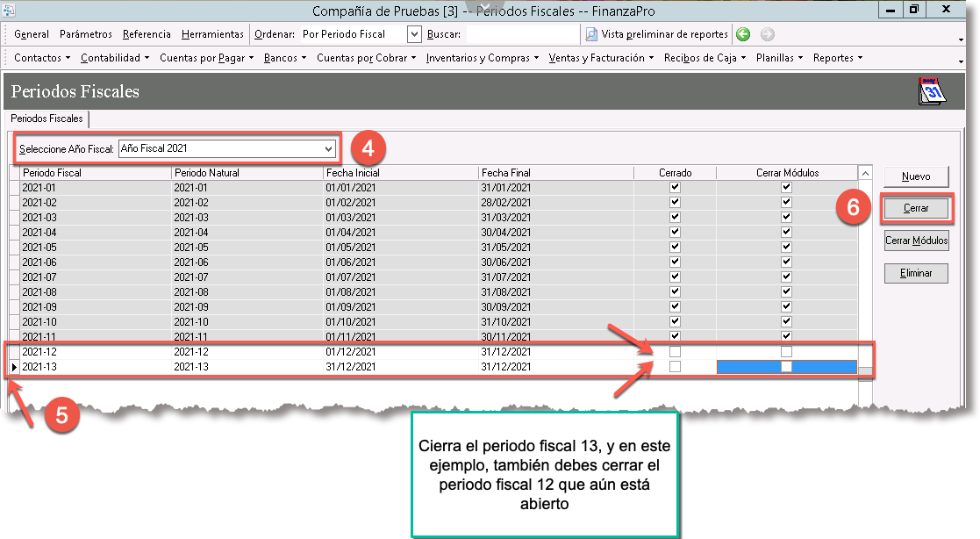980x539 pixels.
Task: Expand the Cuentas por Pagar menu
Action: pyautogui.click(x=207, y=58)
